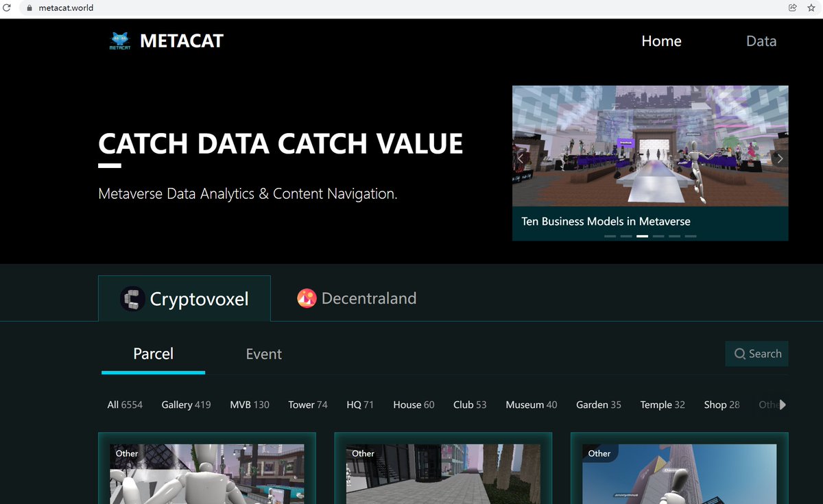823x504 pixels.
Task: Open the middle parcel card with tiled path
Action: (x=443, y=474)
